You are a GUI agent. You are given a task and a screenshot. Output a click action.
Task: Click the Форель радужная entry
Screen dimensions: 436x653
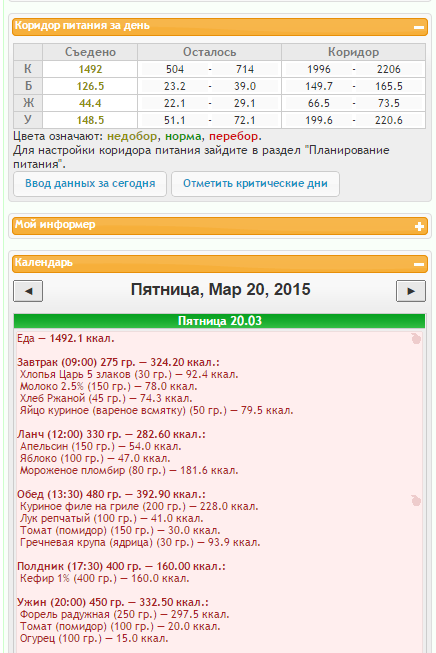(x=125, y=614)
